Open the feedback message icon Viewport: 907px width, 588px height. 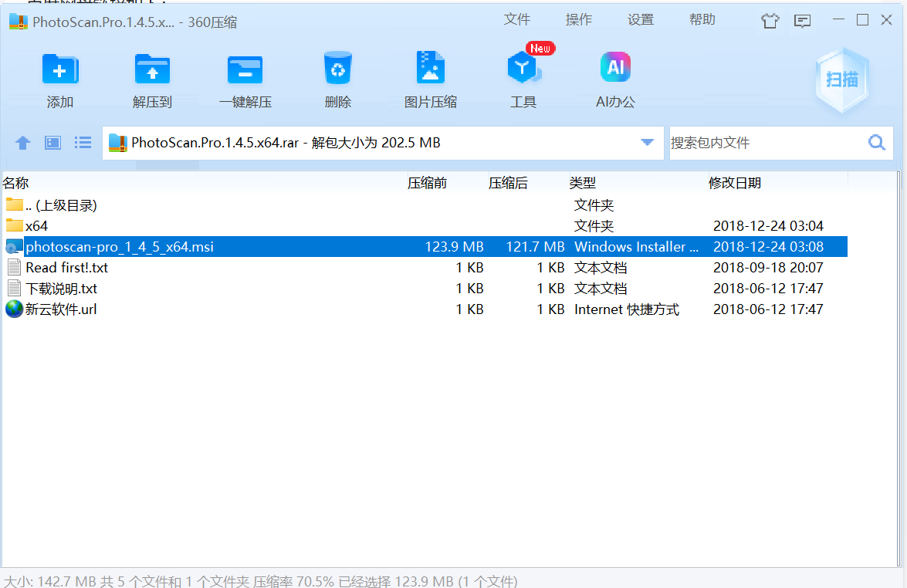(803, 21)
